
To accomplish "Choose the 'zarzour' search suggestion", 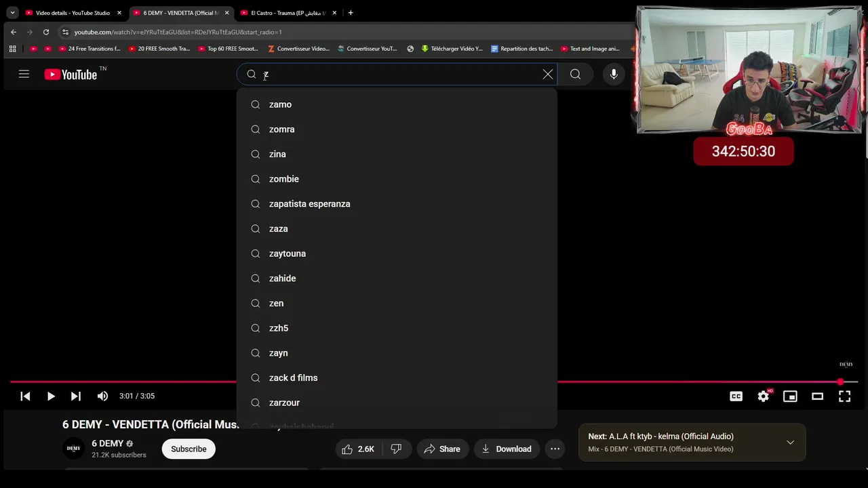I will [397, 403].
